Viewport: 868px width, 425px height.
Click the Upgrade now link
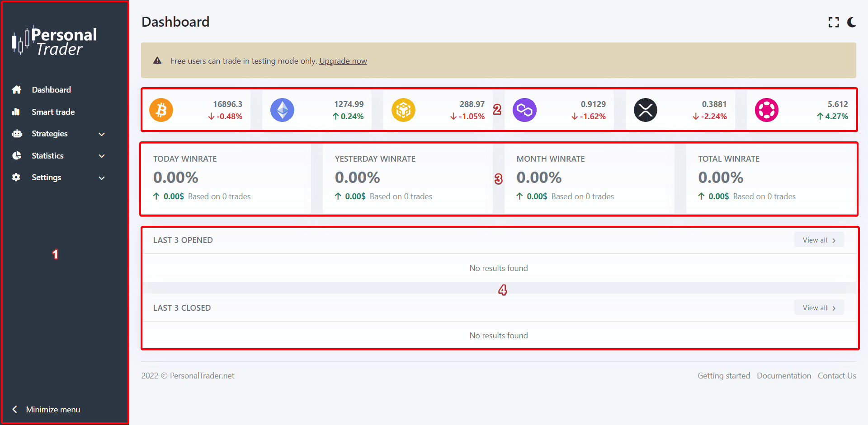343,61
